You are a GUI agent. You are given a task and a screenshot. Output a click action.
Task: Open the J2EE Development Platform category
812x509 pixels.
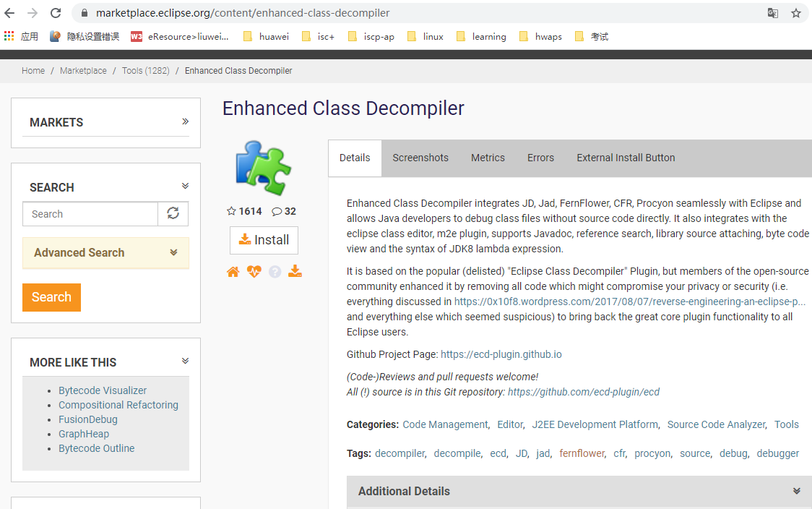click(595, 425)
